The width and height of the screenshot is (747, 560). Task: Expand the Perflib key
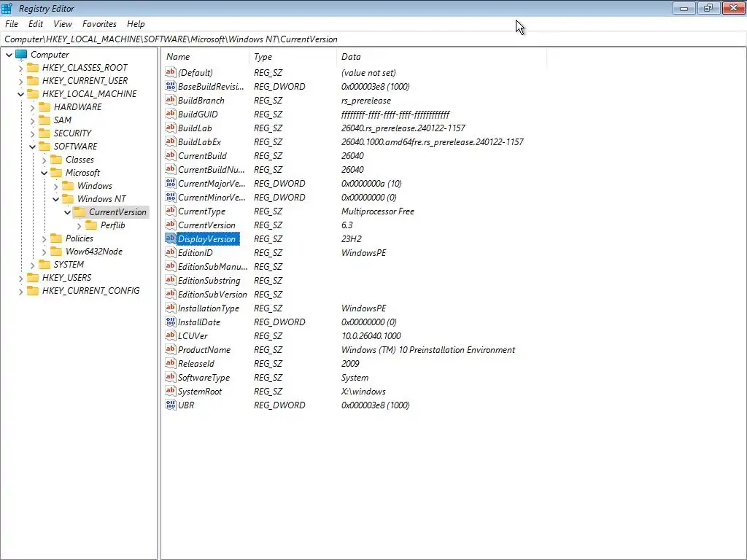[79, 226]
